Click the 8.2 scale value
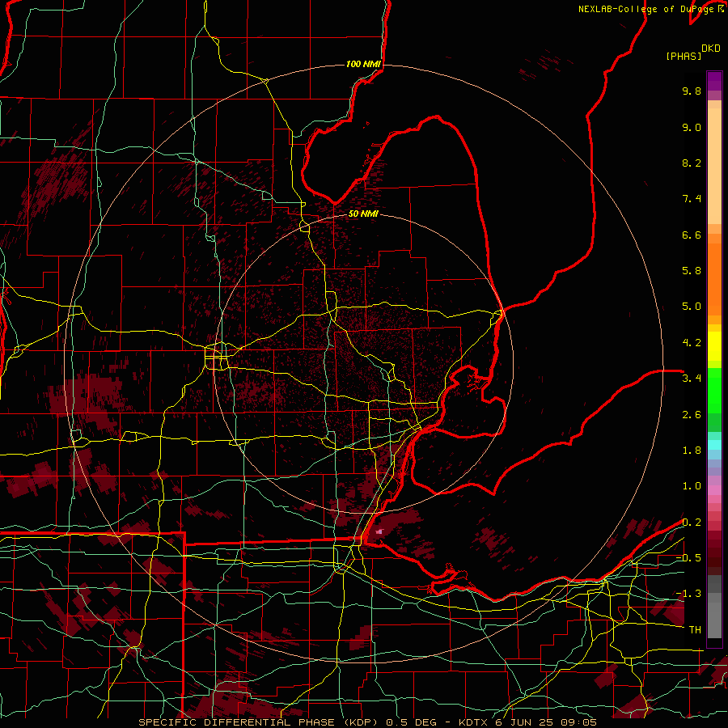The image size is (728, 728). 692,163
